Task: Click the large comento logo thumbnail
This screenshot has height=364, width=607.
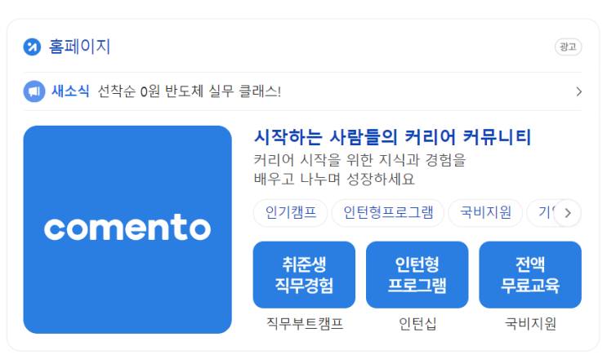Action: (127, 229)
